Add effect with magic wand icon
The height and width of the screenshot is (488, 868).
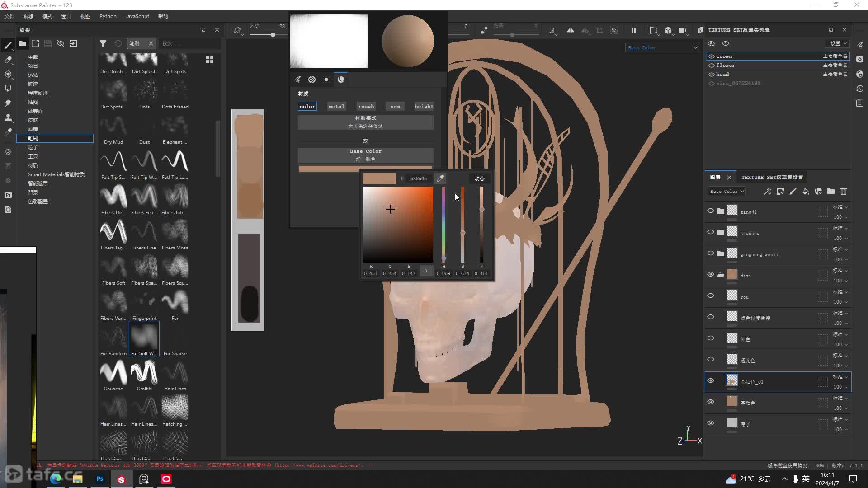pos(768,192)
